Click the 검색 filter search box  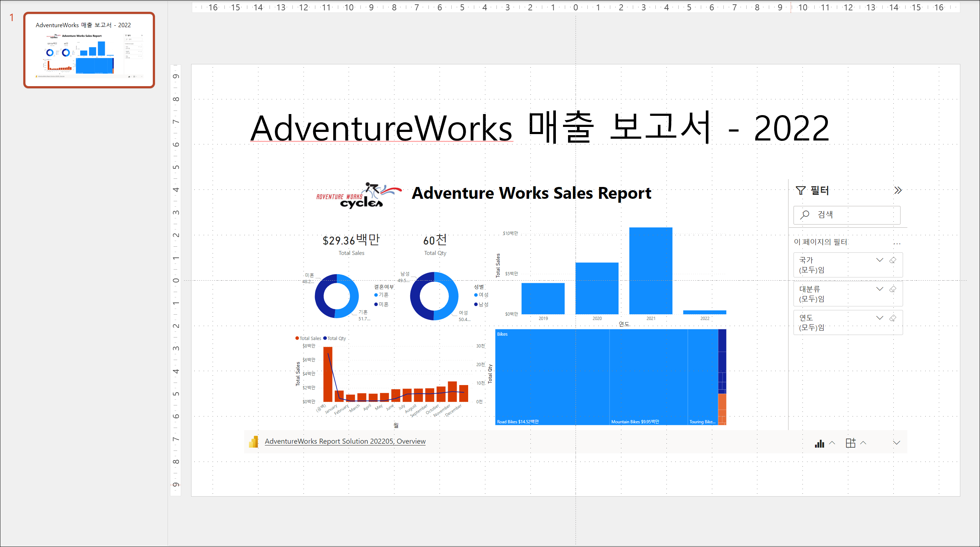click(x=847, y=215)
